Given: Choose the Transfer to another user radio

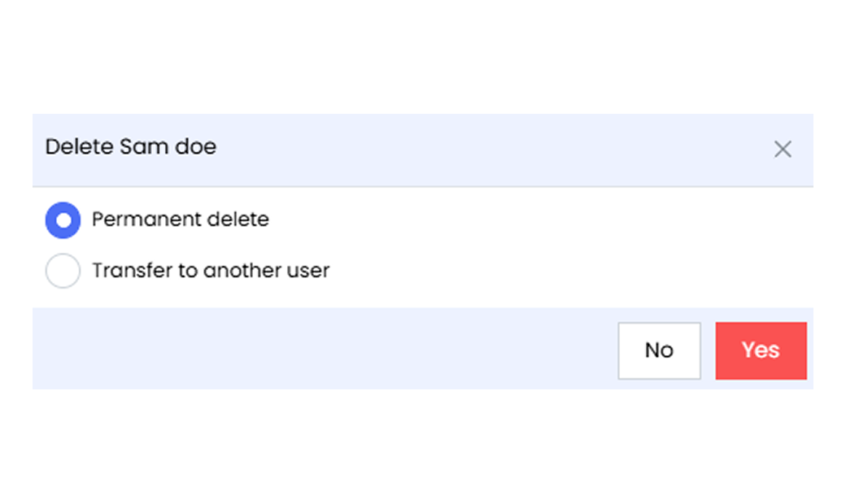Looking at the screenshot, I should tap(63, 271).
